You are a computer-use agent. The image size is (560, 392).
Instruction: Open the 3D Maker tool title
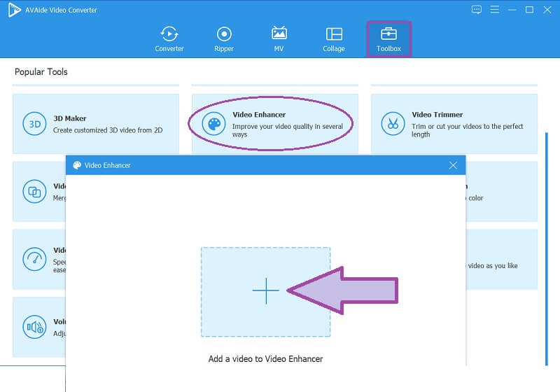70,118
